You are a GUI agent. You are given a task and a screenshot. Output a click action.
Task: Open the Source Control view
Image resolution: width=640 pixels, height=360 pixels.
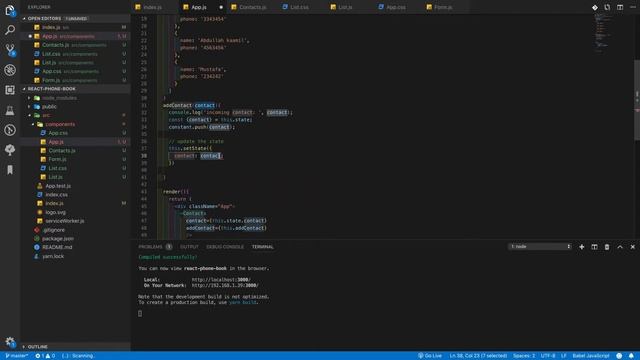coord(10,50)
